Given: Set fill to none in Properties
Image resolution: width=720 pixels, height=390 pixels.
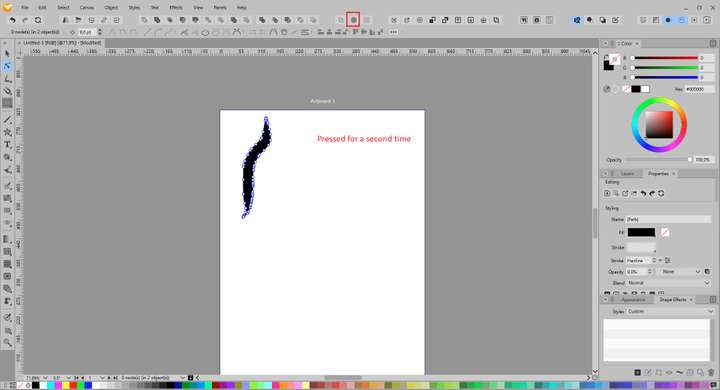Looking at the screenshot, I should 665,232.
